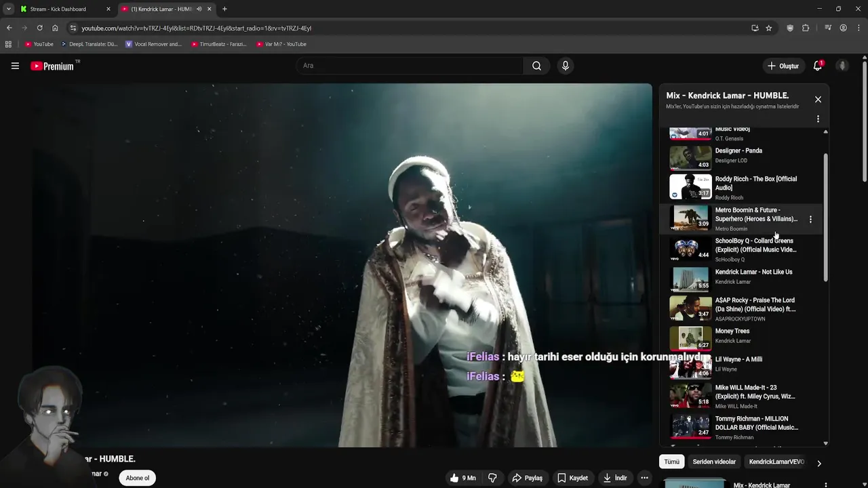Go to the browser home page
This screenshot has width=868, height=488.
(55, 28)
